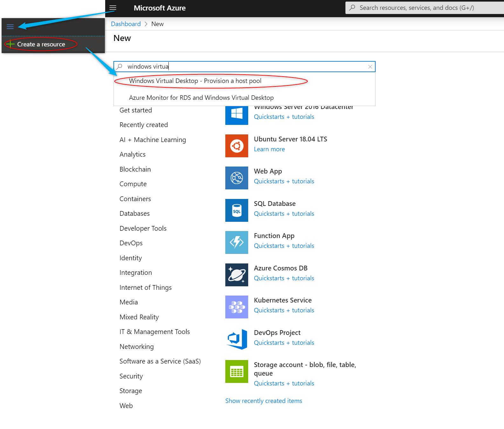This screenshot has height=429, width=504.
Task: Open the SQL Database title
Action: coord(275,204)
